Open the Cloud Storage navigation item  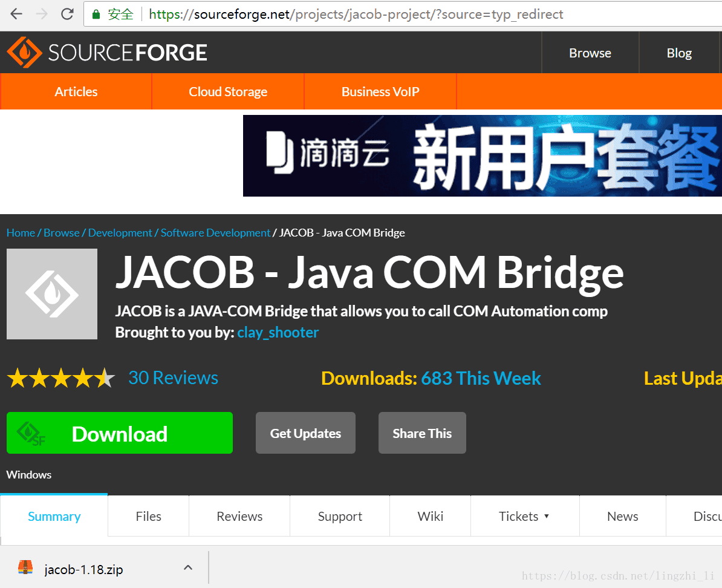(x=228, y=92)
